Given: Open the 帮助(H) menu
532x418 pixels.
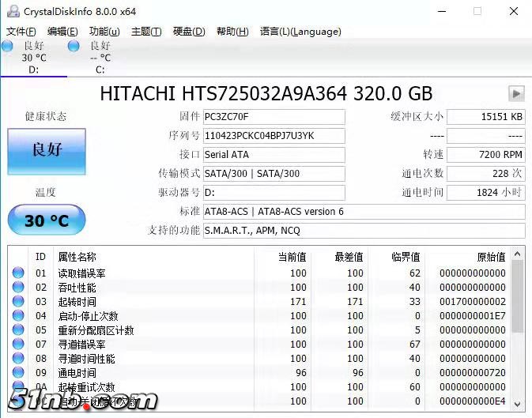Looking at the screenshot, I should (232, 32).
